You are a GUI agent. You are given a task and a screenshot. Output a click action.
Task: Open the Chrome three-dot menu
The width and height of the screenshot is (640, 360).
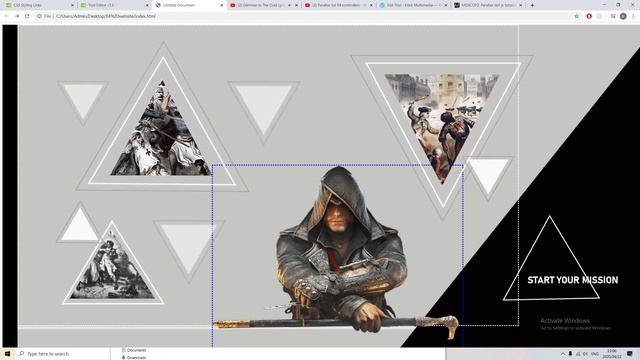point(633,16)
